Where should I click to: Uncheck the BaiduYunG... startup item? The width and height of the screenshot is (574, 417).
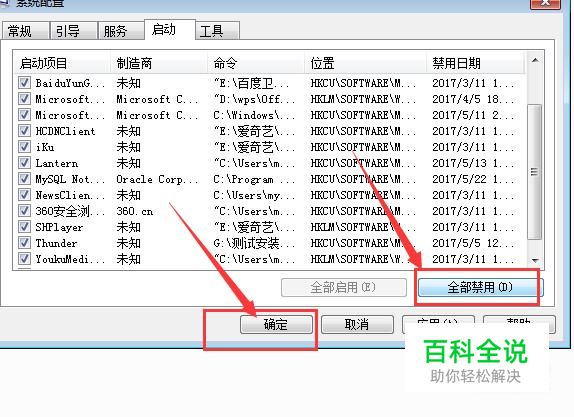(x=24, y=83)
